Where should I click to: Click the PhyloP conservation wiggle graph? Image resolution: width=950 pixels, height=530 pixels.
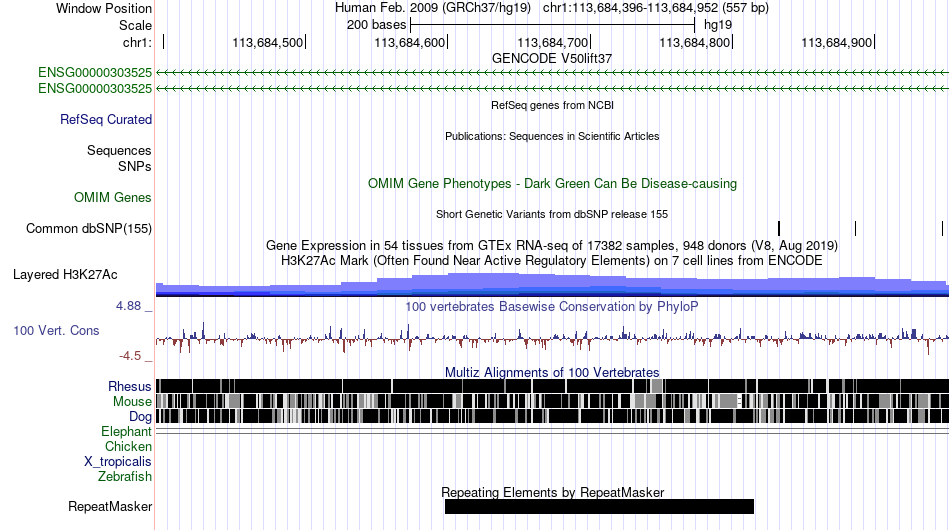click(x=552, y=337)
